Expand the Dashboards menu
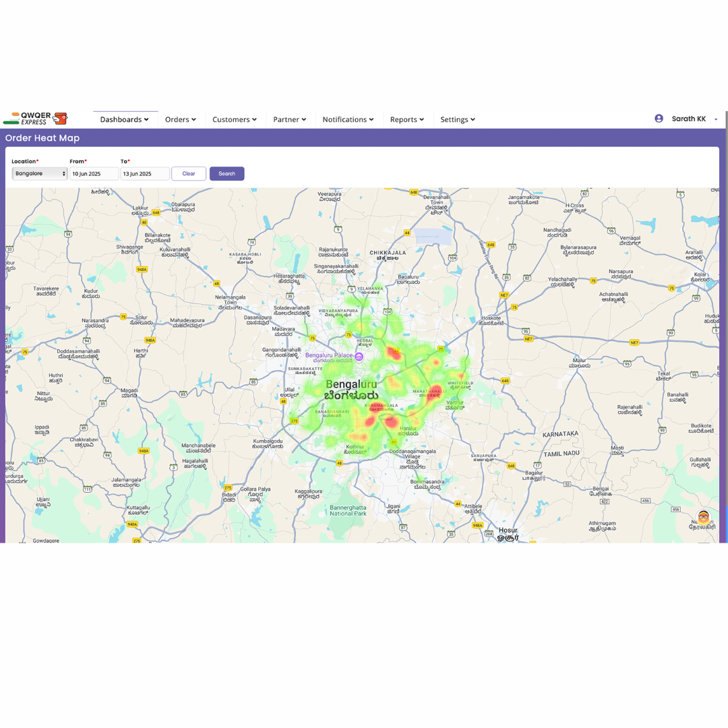This screenshot has height=728, width=728. pyautogui.click(x=125, y=119)
